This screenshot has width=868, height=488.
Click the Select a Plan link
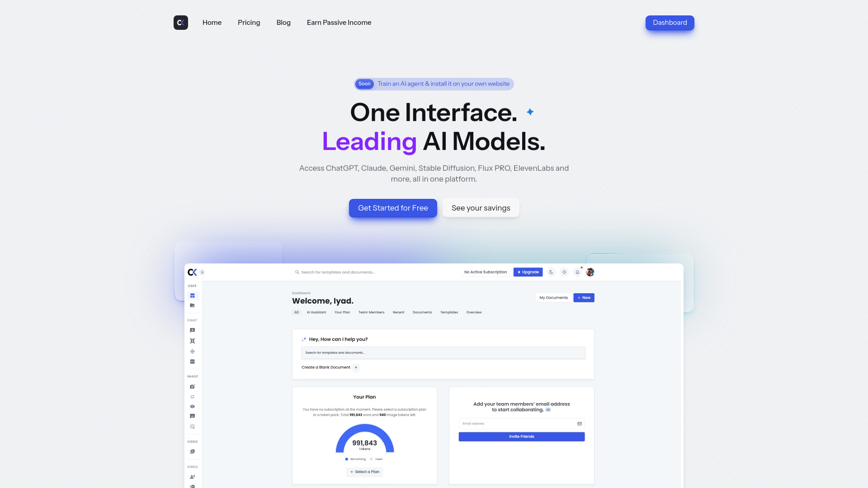pyautogui.click(x=364, y=472)
